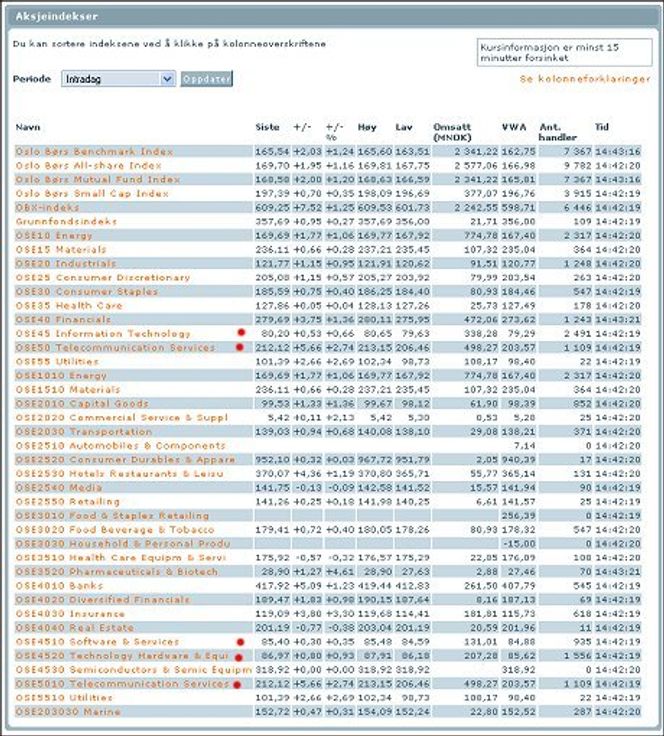Sort by the Lav column header
The image size is (664, 736).
(x=404, y=127)
